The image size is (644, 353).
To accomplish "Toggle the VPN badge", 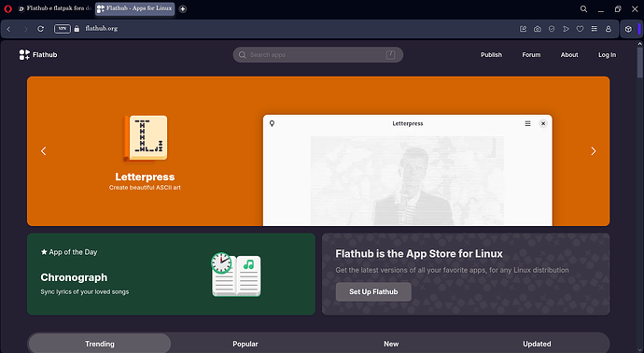I will coord(63,29).
